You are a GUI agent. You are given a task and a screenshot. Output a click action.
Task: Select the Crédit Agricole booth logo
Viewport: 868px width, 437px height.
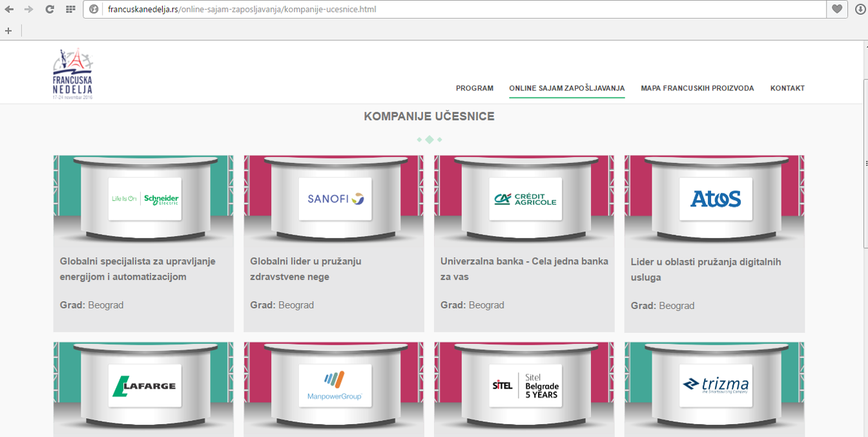pos(525,199)
